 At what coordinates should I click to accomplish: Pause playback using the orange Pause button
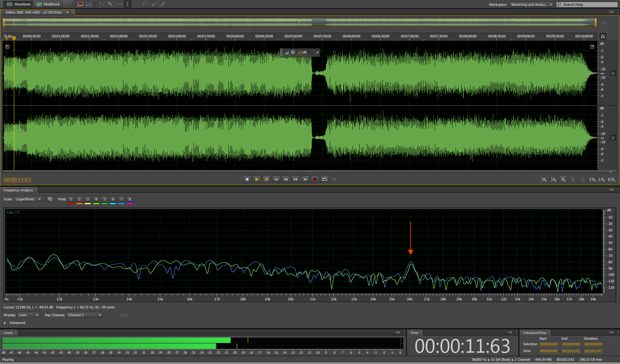coord(266,179)
